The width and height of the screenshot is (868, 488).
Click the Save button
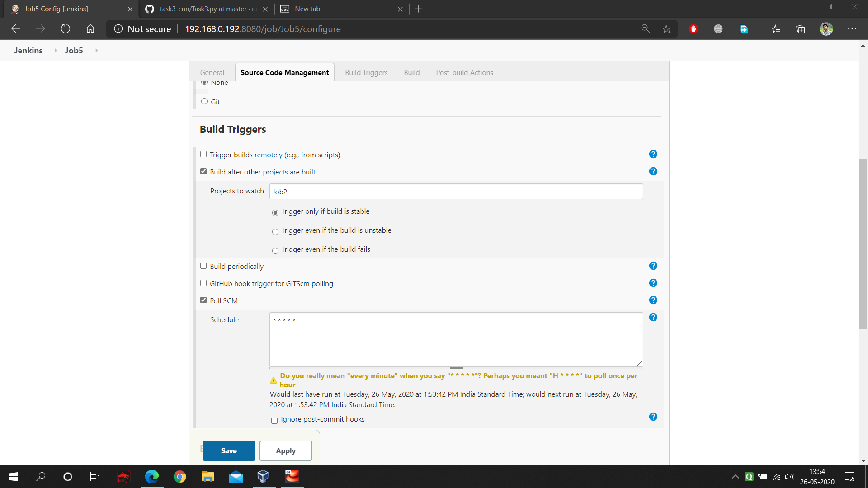tap(229, 451)
